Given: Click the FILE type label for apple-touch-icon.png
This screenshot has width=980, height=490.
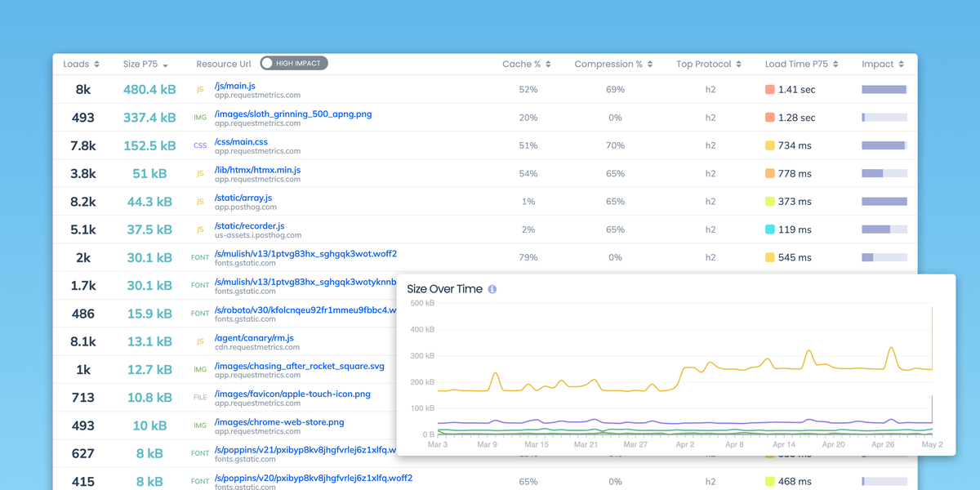Looking at the screenshot, I should click(x=200, y=398).
